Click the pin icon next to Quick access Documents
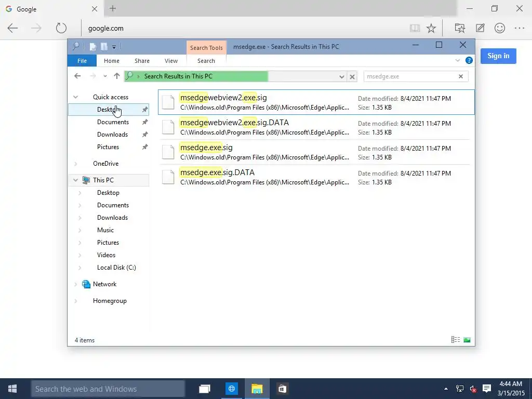The image size is (532, 399). pyautogui.click(x=145, y=122)
